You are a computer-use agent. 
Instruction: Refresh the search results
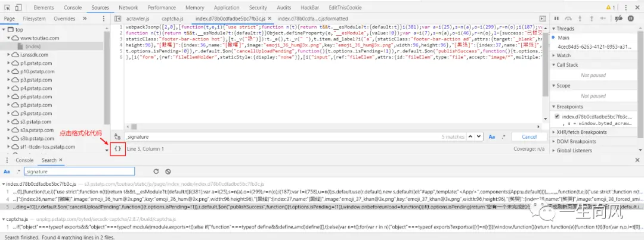tap(156, 172)
